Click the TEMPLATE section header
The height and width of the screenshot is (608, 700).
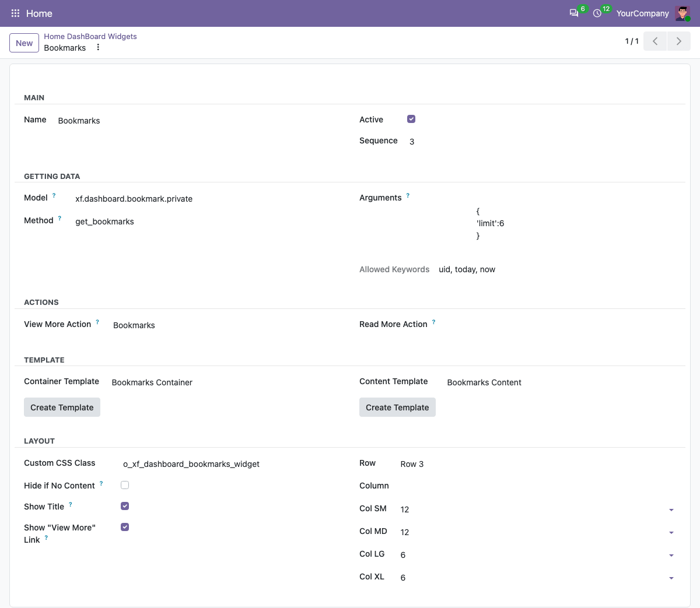[x=44, y=360]
